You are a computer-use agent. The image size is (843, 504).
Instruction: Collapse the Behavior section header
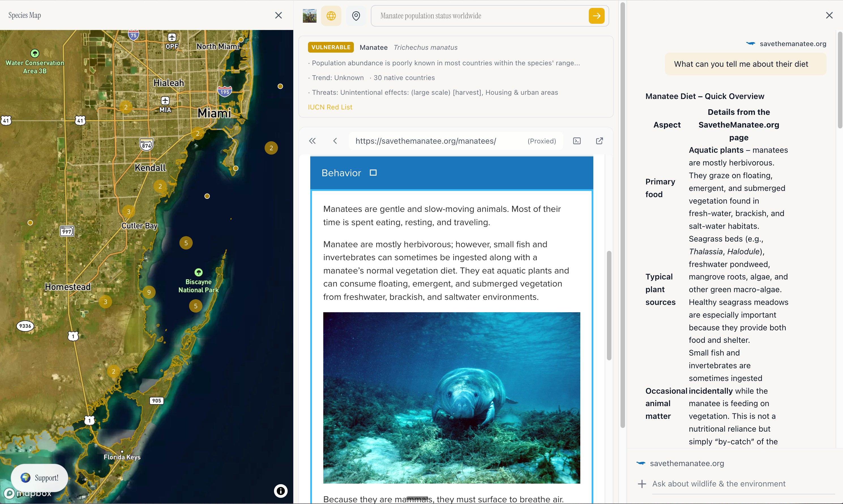[341, 173]
